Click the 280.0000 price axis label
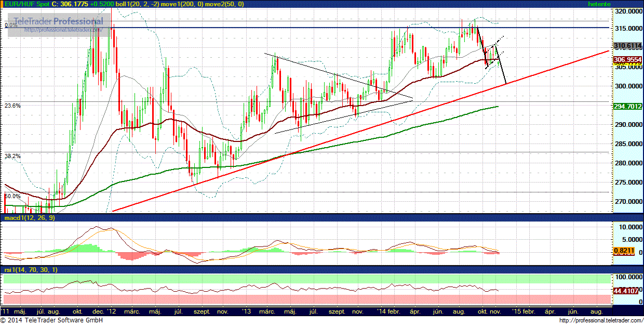 point(629,163)
